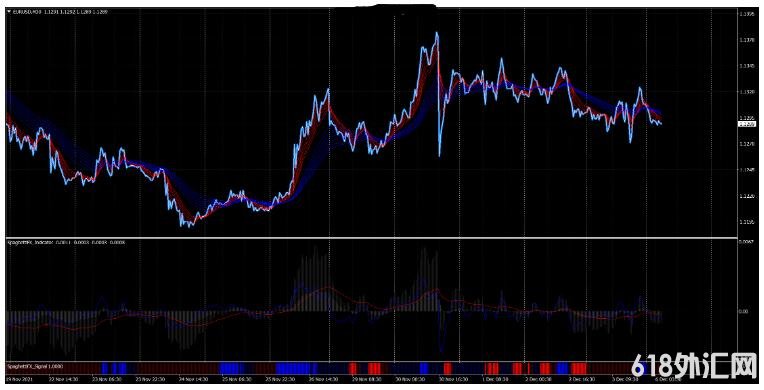Click the 24 Nov 14:30 time label

(x=193, y=379)
